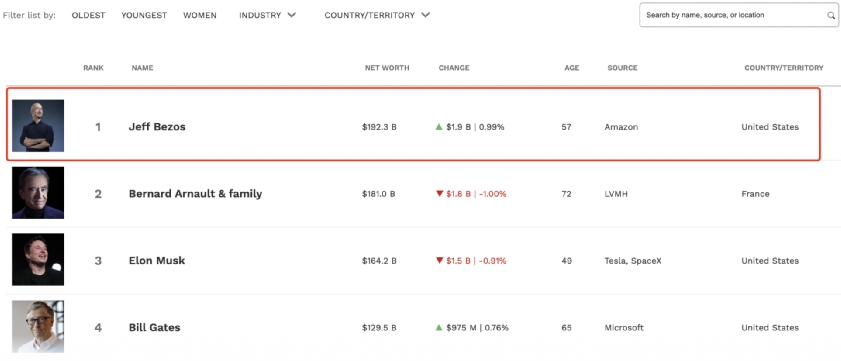Open the Jeff Bezos name link

[x=157, y=127]
